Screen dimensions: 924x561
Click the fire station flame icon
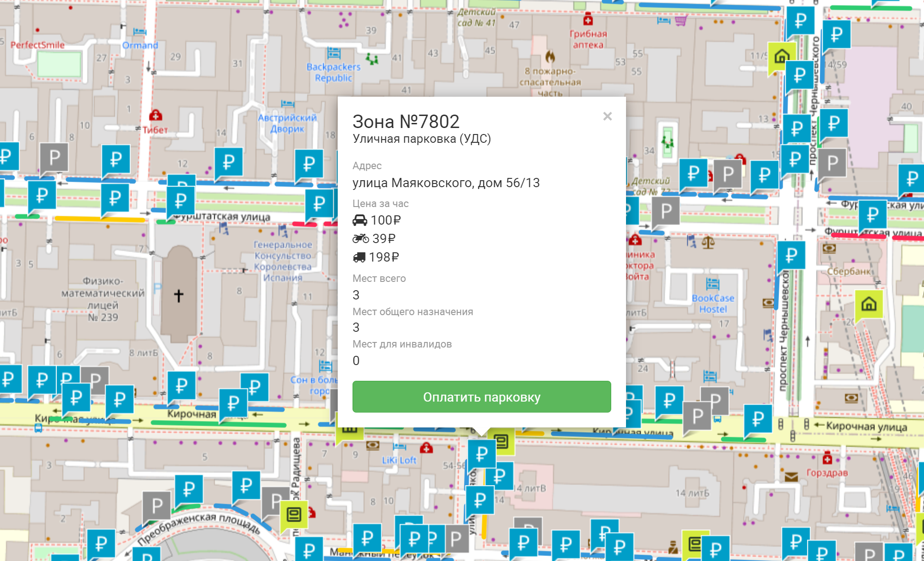click(x=550, y=56)
